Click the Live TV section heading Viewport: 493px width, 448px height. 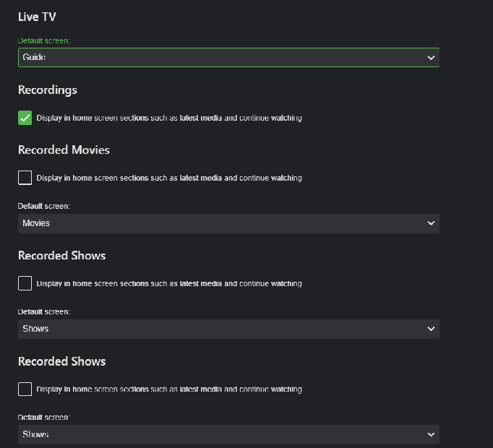pyautogui.click(x=37, y=17)
